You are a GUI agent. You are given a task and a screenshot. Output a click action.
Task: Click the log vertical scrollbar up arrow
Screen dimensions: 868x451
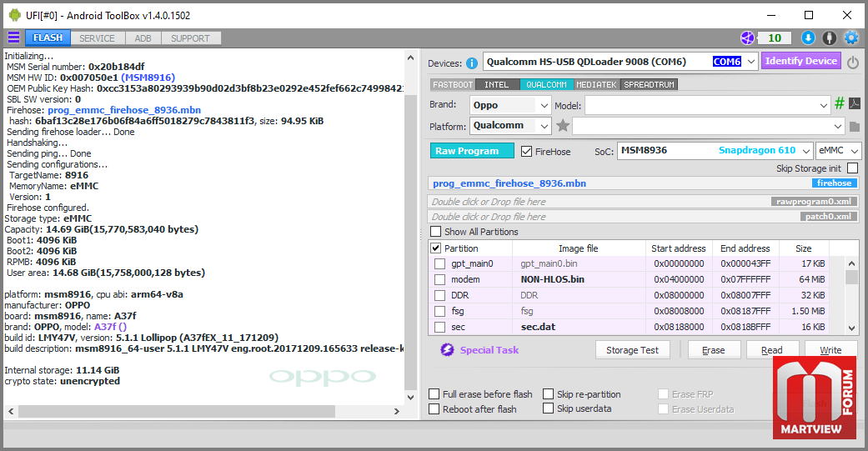click(410, 58)
